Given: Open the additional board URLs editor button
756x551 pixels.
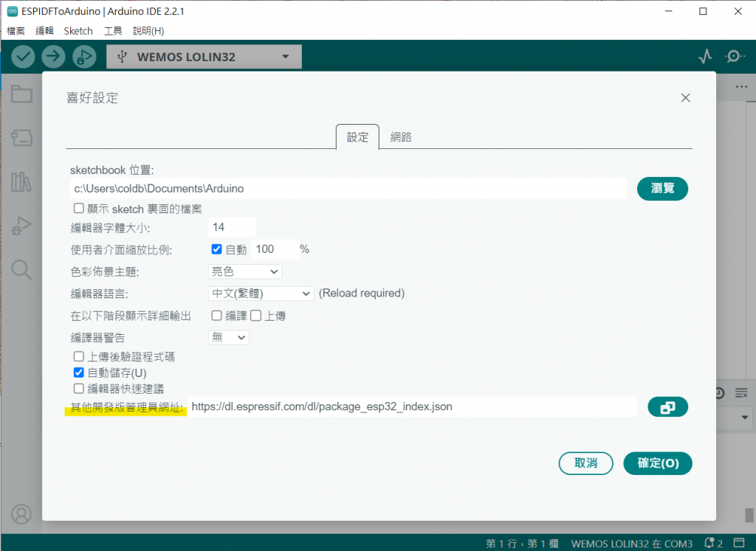Looking at the screenshot, I should [x=667, y=407].
